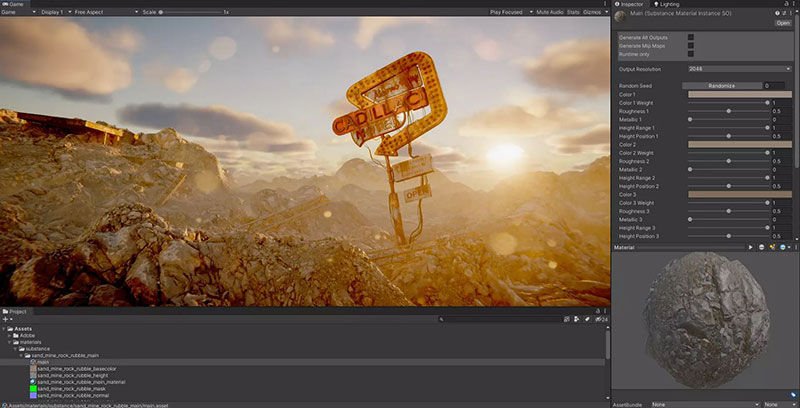Screen dimensions: 800x408
Task: Toggle Mute Audio in Game view
Action: (x=549, y=12)
